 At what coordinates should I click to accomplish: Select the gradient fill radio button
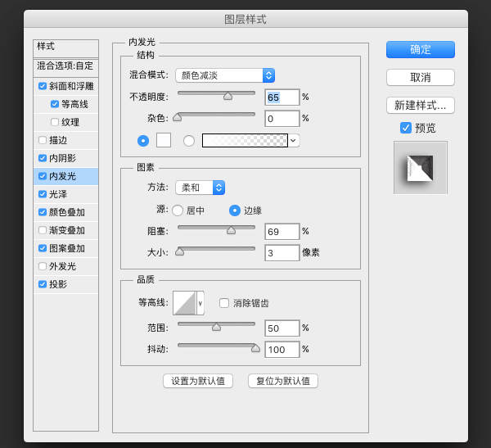tap(189, 141)
